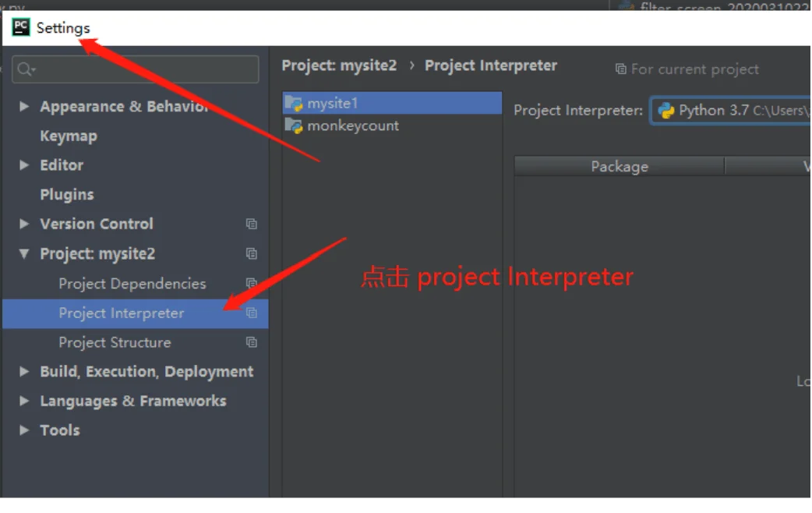Image resolution: width=812 pixels, height=513 pixels.
Task: Expand the Editor section arrow
Action: [x=24, y=165]
